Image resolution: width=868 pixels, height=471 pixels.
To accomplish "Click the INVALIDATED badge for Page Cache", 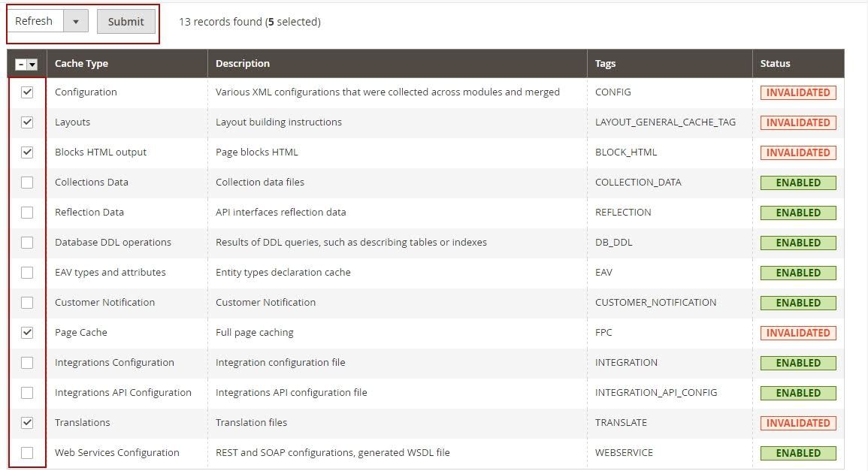I will click(798, 332).
